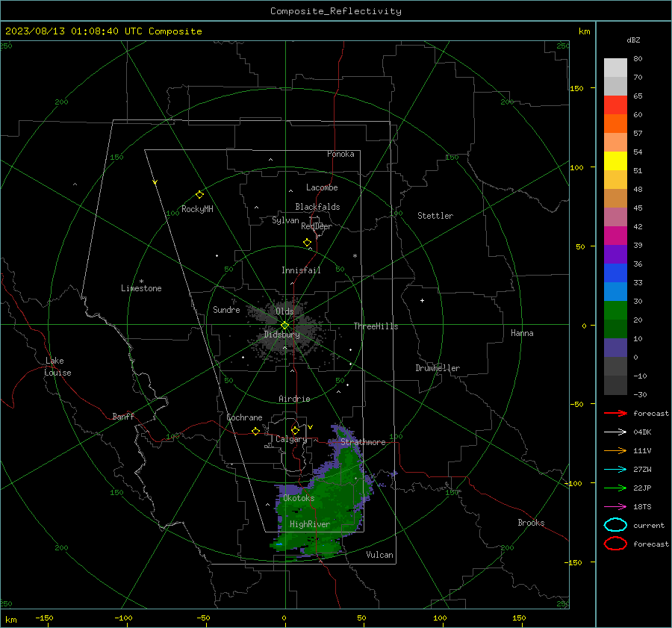
Task: Click the Hanna city label
Action: point(522,333)
